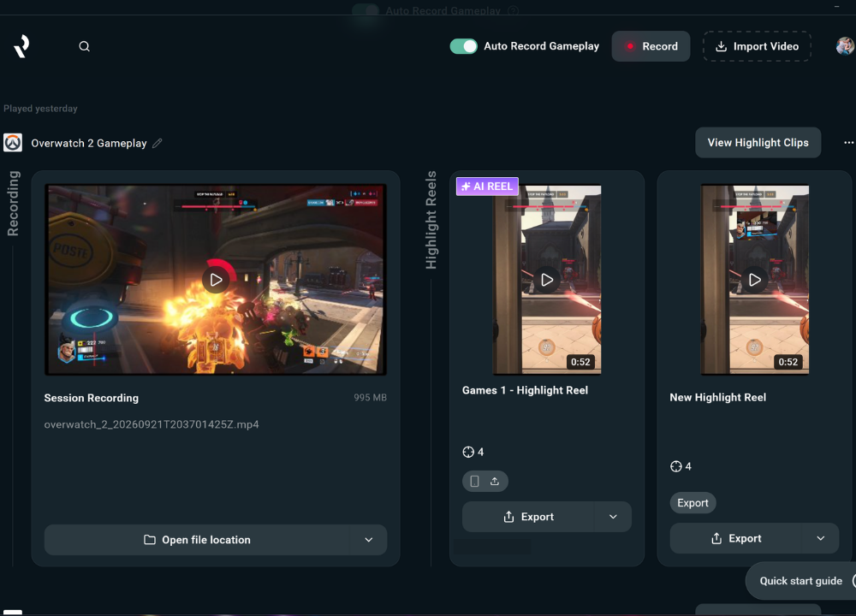Open the search magnifier icon
This screenshot has height=616, width=856.
84,46
